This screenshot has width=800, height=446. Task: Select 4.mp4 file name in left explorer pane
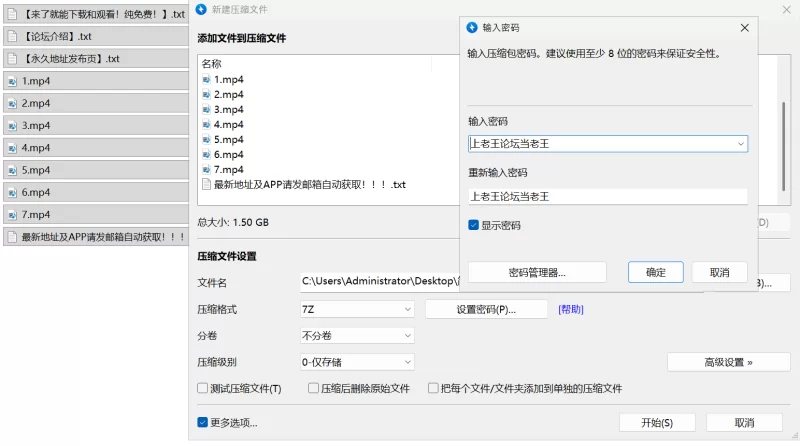click(36, 148)
